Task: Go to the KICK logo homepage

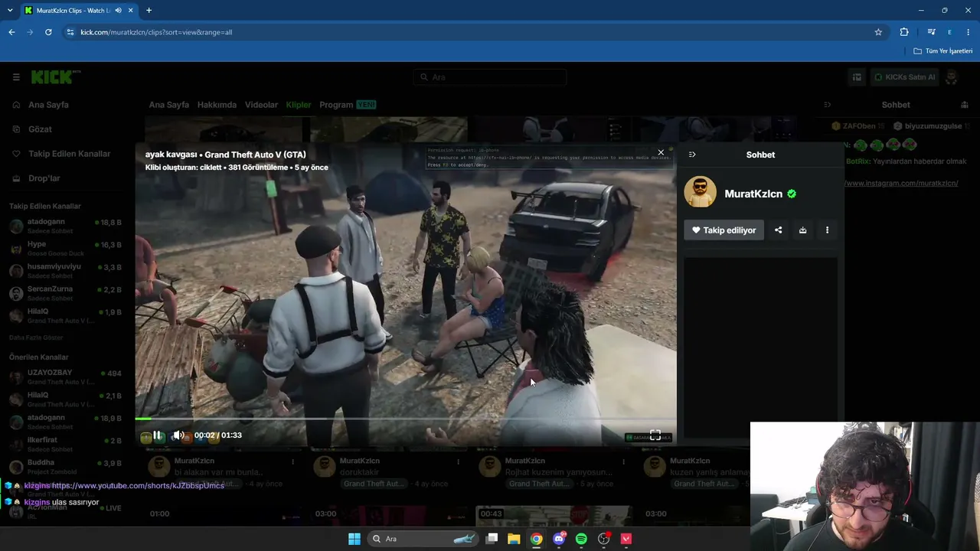Action: [55, 77]
